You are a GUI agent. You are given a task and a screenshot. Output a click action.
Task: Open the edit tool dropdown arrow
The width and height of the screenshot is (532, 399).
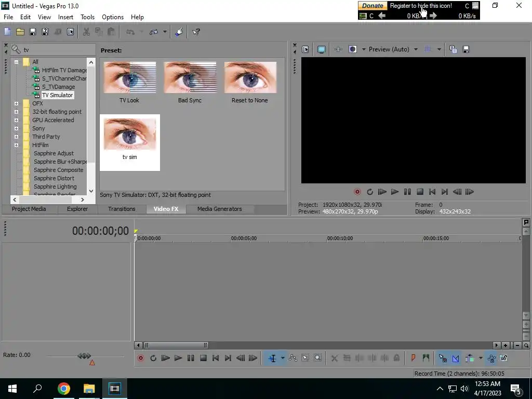[283, 358]
